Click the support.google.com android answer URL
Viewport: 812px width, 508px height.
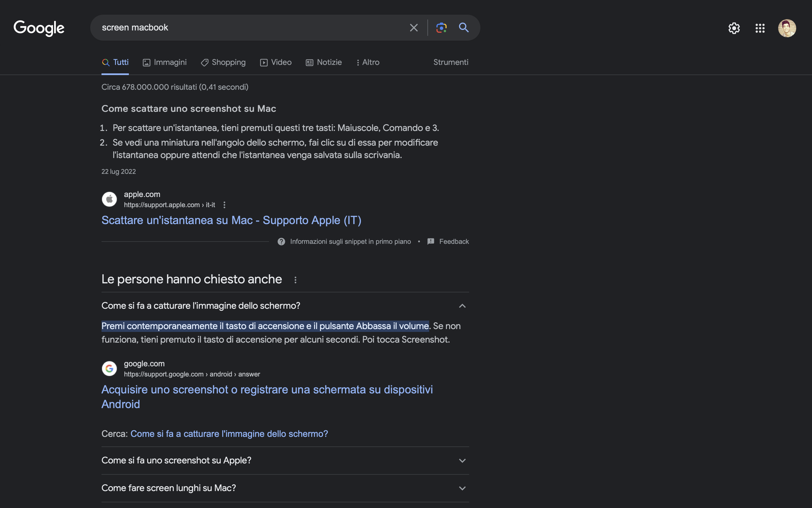(x=192, y=374)
